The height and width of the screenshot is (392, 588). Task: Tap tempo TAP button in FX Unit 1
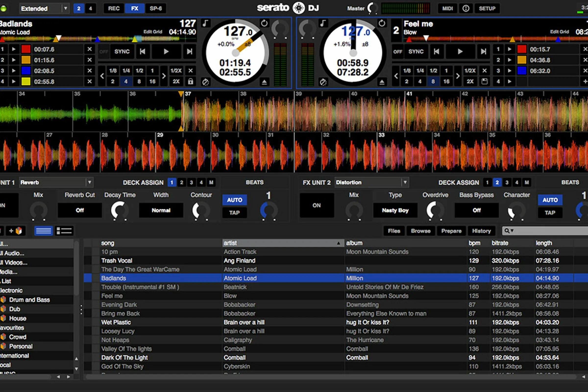(234, 213)
